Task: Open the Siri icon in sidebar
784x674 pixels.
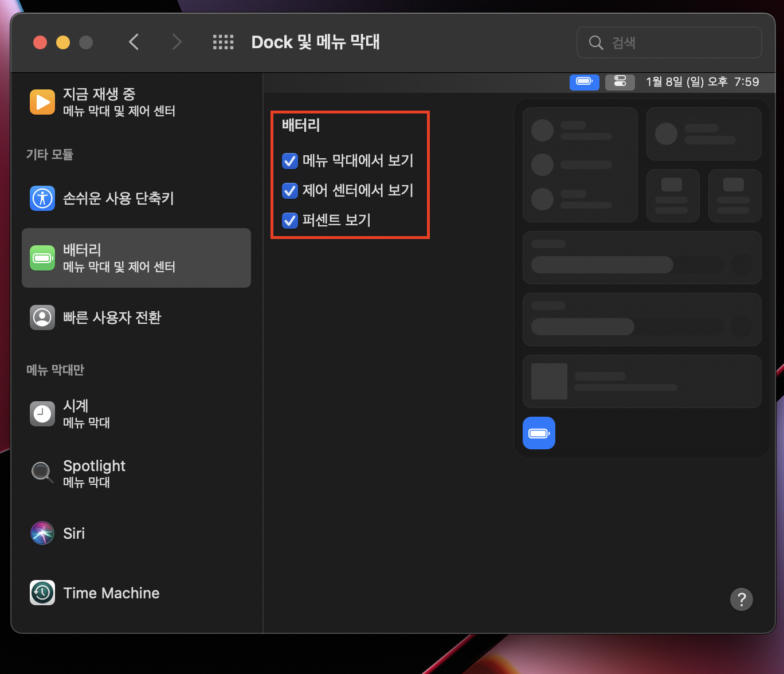Action: (42, 533)
